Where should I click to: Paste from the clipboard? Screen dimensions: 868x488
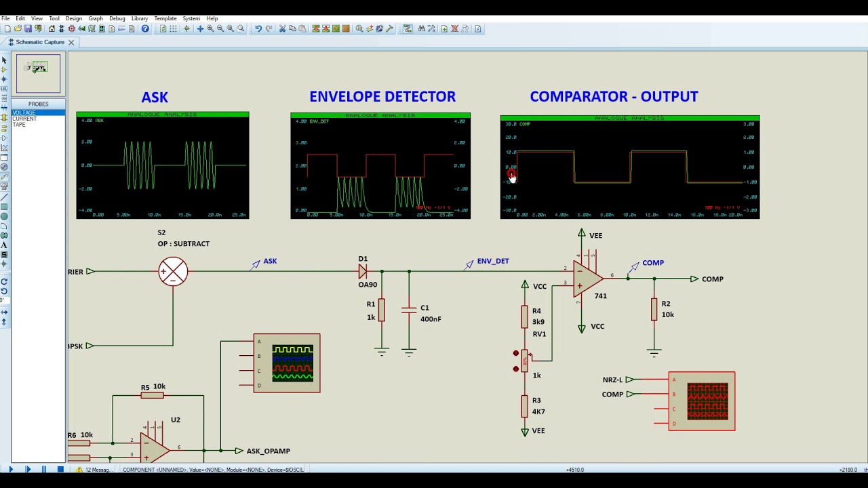pyautogui.click(x=302, y=28)
